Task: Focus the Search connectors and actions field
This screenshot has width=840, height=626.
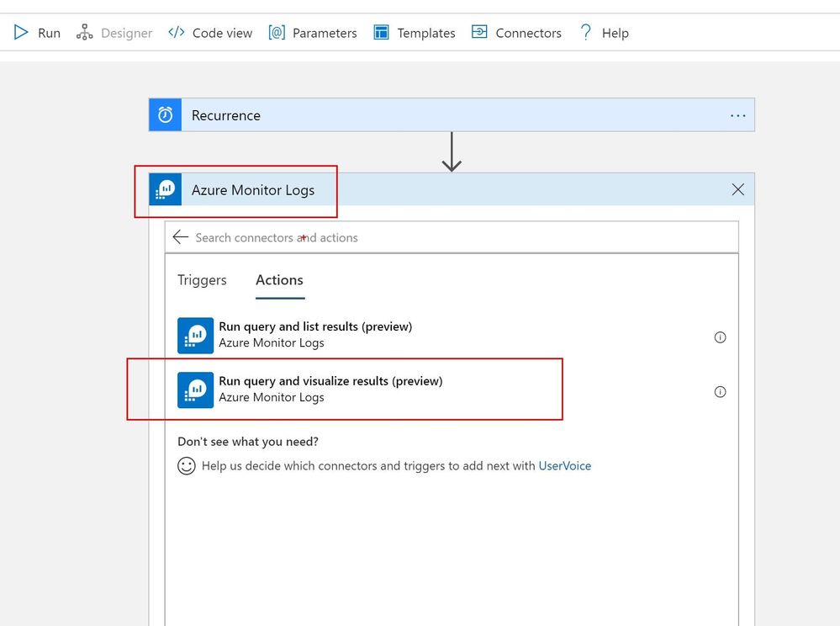Action: pyautogui.click(x=452, y=237)
